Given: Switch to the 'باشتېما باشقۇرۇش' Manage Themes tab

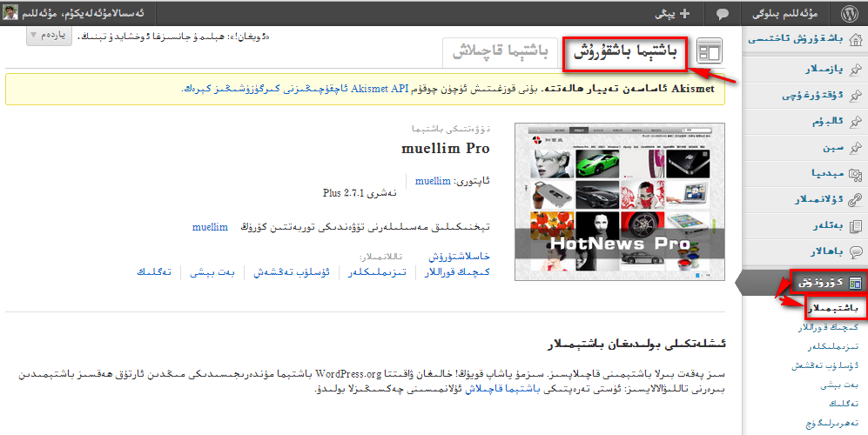Looking at the screenshot, I should click(625, 53).
